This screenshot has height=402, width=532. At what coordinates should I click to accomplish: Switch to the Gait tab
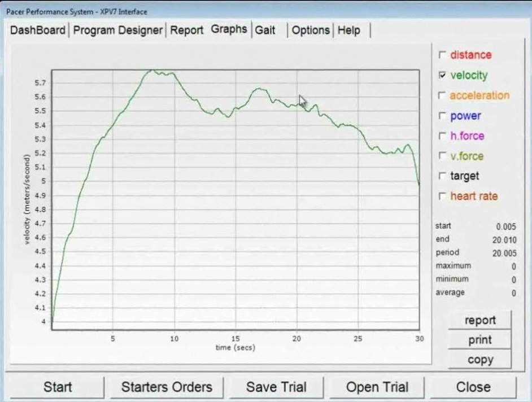pos(265,30)
